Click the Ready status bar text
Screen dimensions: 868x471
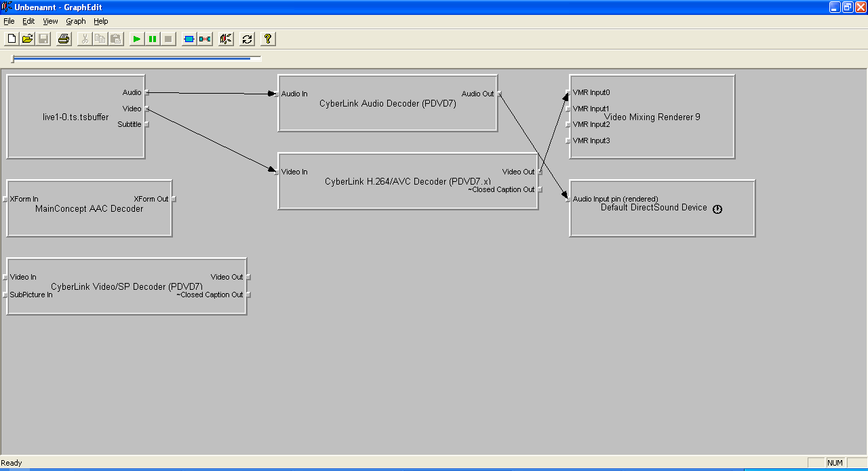12,463
